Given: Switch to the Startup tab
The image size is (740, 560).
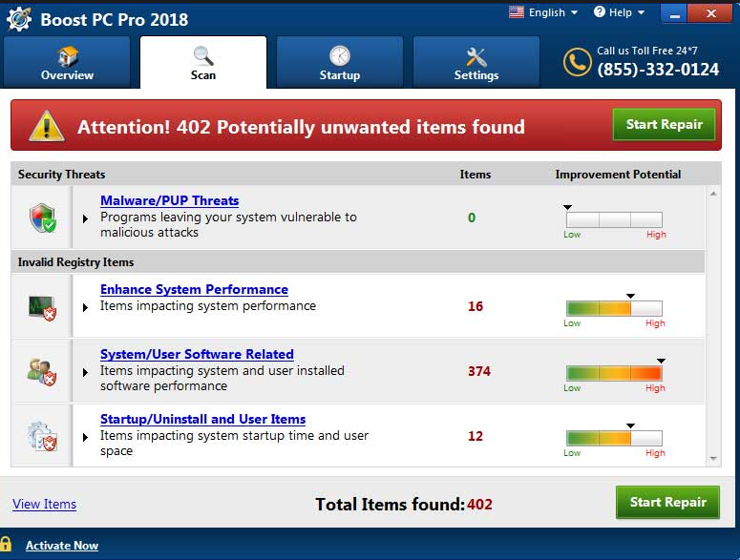Looking at the screenshot, I should pos(339,63).
